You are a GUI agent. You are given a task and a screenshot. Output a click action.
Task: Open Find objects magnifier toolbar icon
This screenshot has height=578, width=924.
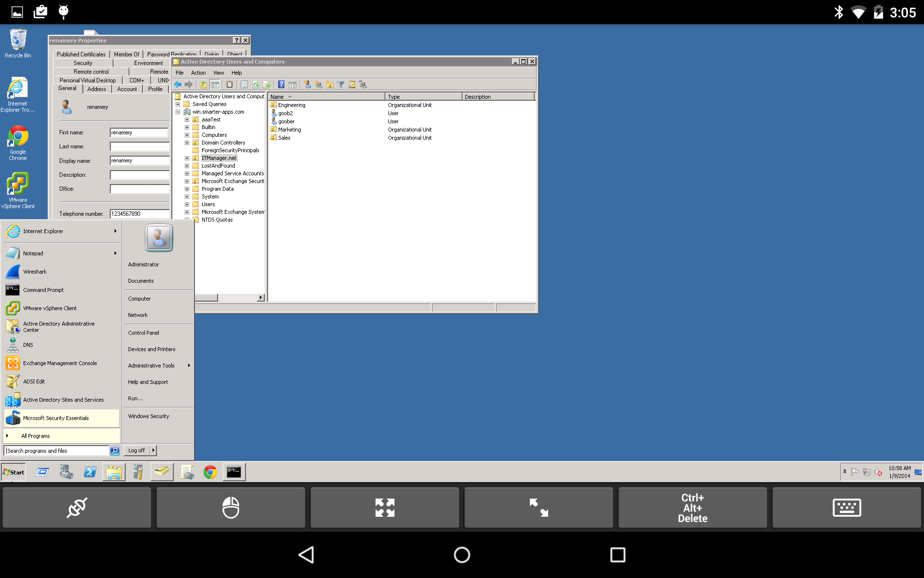(352, 85)
